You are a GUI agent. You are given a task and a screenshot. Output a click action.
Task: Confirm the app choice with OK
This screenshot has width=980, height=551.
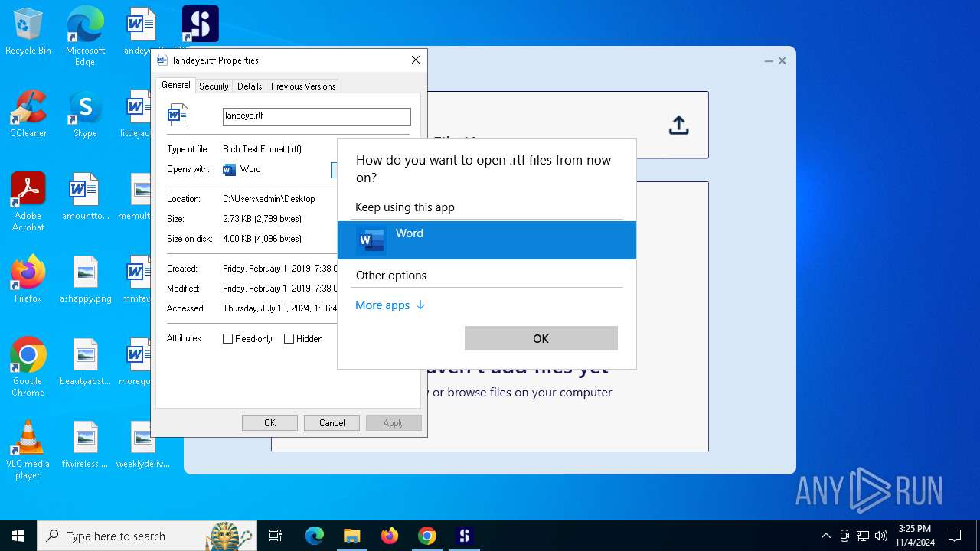541,338
